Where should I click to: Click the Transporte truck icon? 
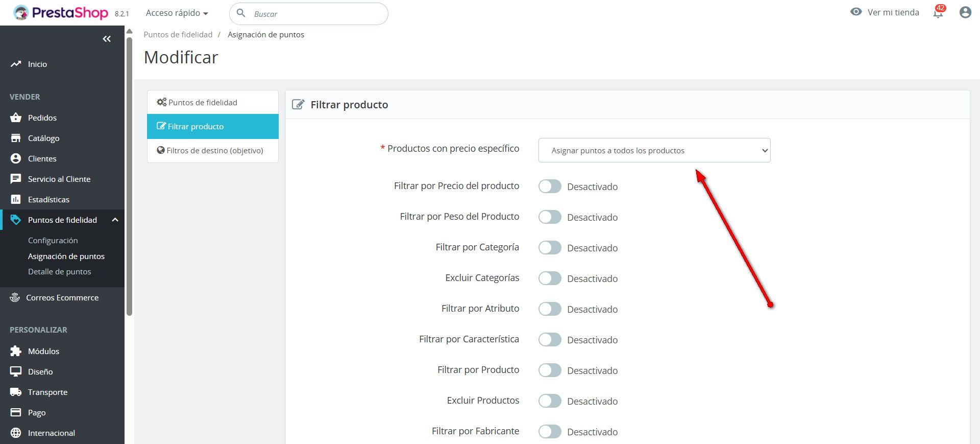tap(16, 392)
